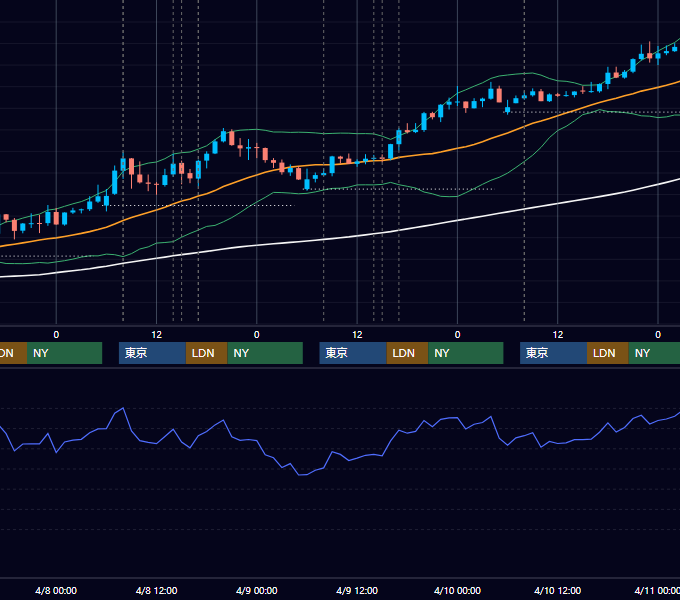Click the 4/10 12:00 time axis label
This screenshot has width=680, height=600.
(557, 590)
